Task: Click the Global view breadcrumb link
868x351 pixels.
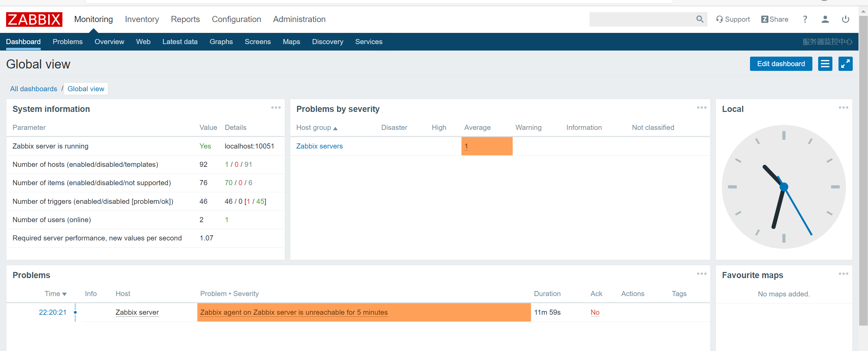Action: tap(86, 89)
